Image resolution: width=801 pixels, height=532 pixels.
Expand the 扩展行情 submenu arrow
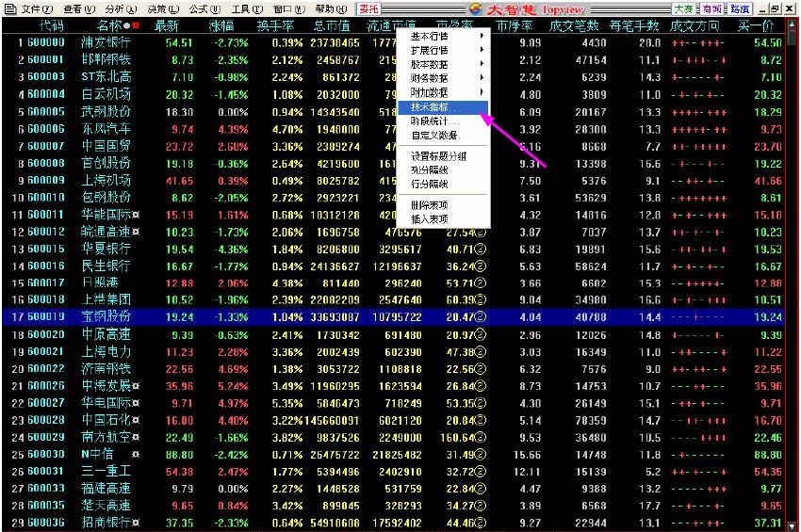482,50
